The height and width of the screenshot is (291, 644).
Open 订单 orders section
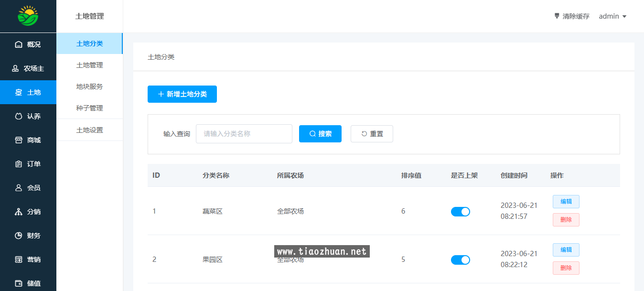28,164
